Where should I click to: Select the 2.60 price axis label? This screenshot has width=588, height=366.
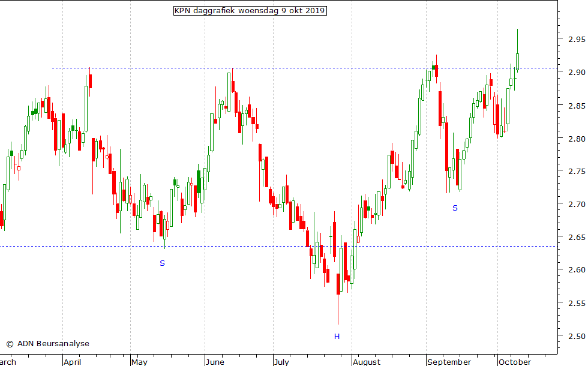click(577, 270)
